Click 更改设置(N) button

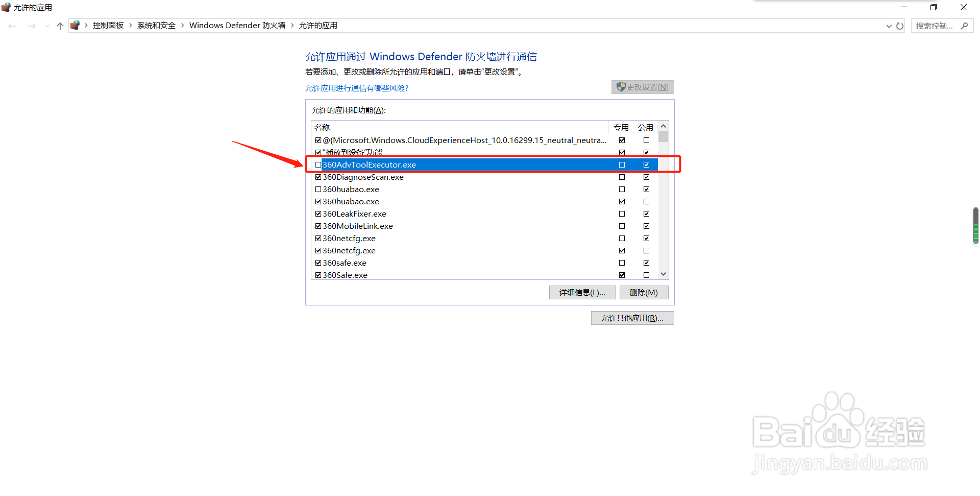(x=643, y=87)
